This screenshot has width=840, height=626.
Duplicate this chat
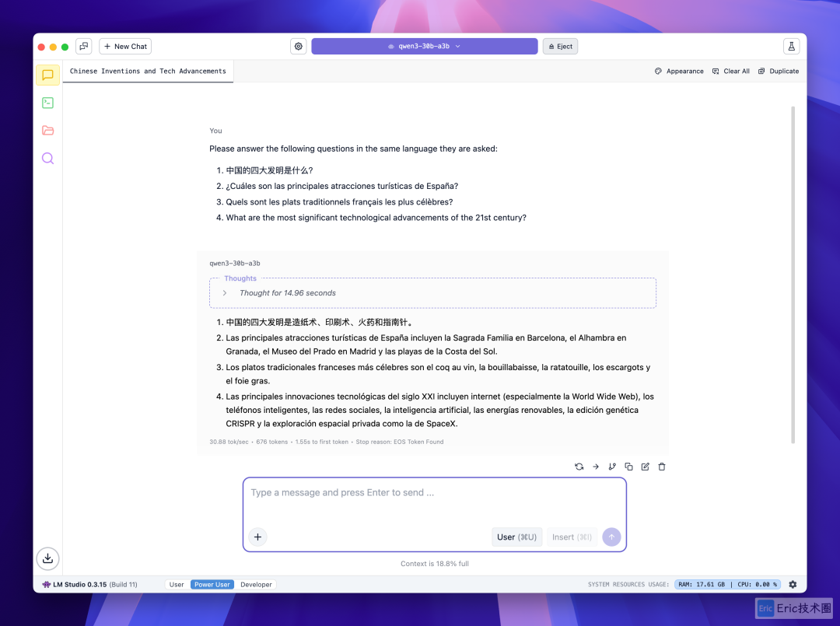779,72
